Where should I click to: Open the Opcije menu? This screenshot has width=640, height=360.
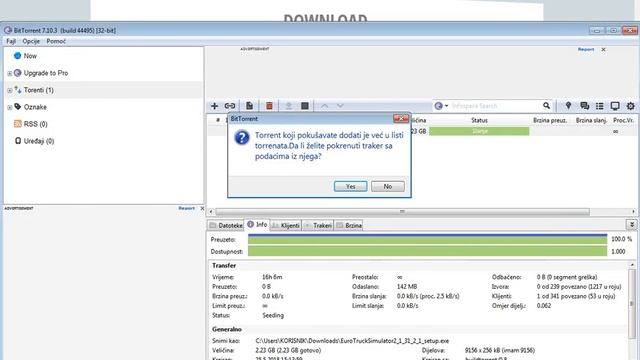pos(31,41)
